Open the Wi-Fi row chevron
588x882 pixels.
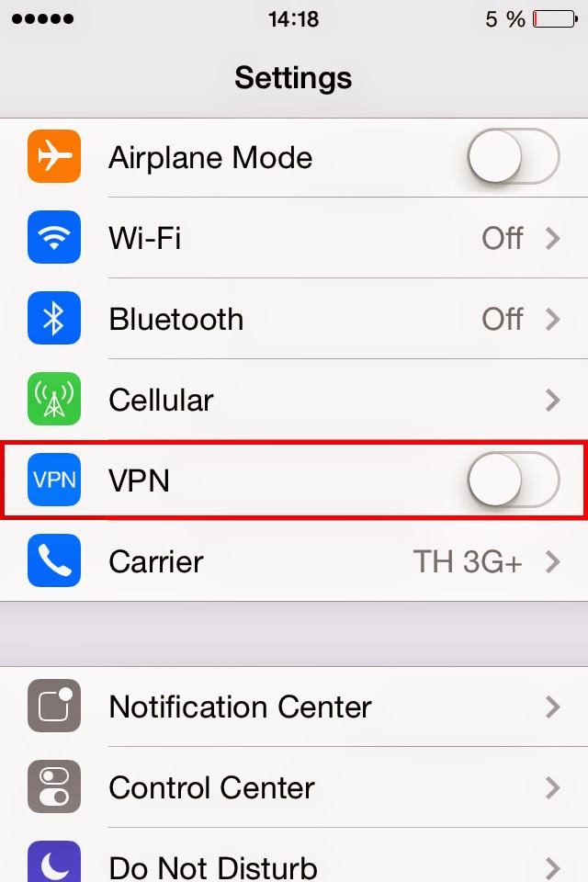pyautogui.click(x=553, y=238)
